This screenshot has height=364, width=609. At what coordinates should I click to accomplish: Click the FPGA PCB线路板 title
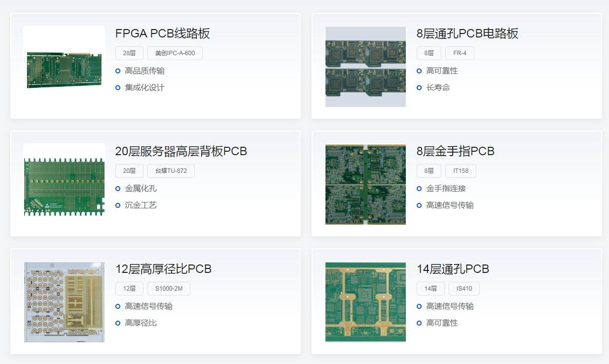point(163,33)
